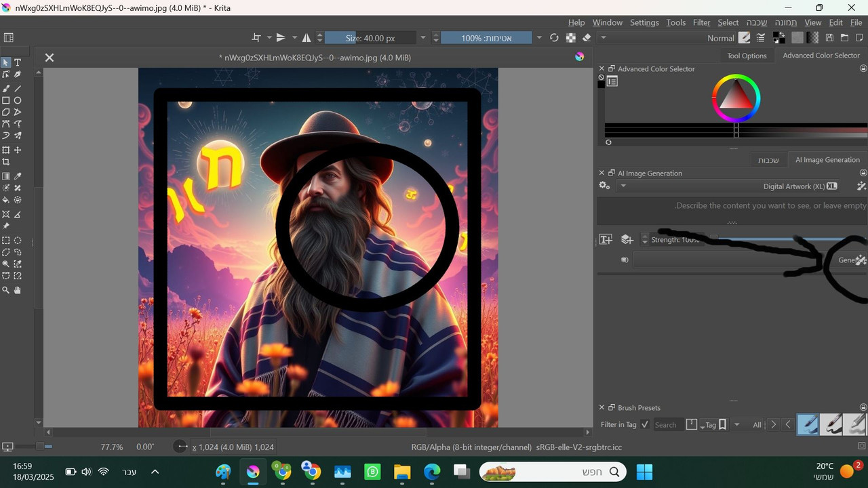
Task: Lock the Advanced Color Selector docker
Action: coord(863,68)
